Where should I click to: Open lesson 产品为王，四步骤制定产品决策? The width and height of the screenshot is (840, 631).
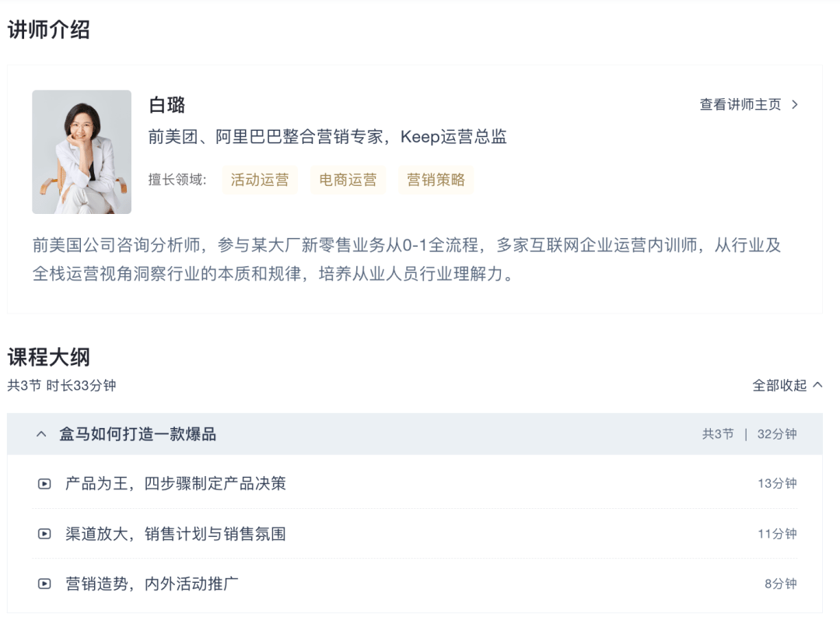175,484
